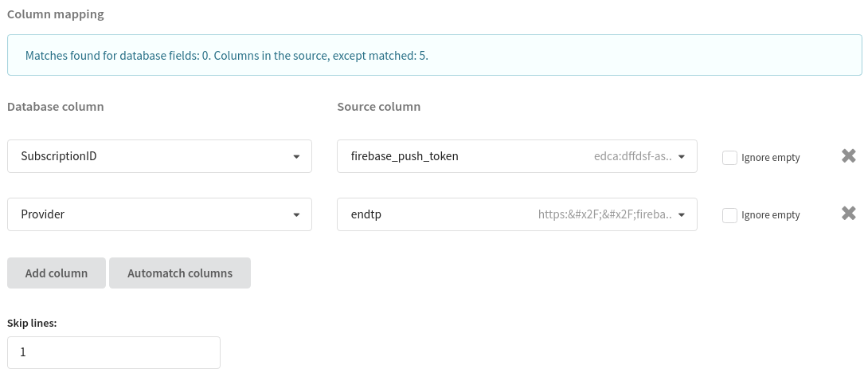Click the Source column header label

click(x=378, y=106)
